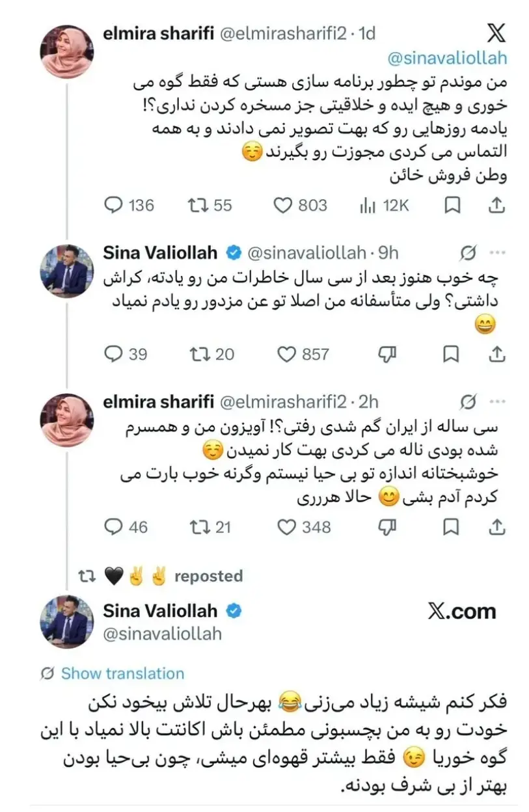Open replies on first elmira sharifi tweet
The height and width of the screenshot is (812, 529).
click(129, 205)
